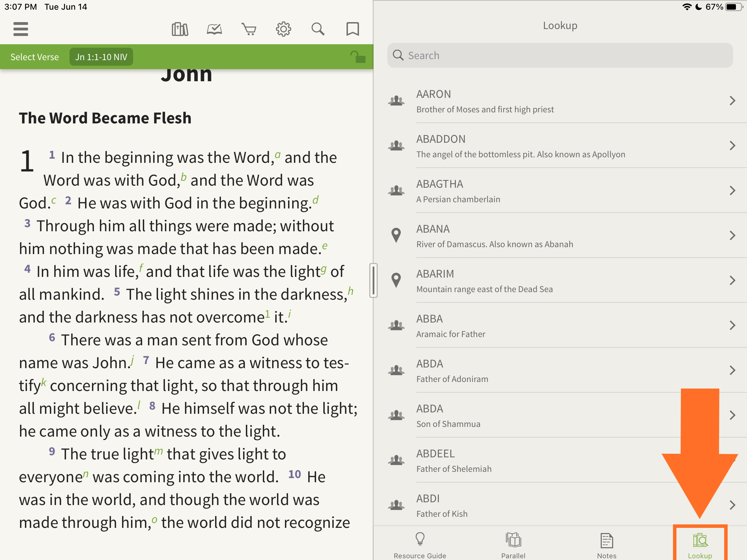Open the Library books icon
The height and width of the screenshot is (560, 747).
(x=180, y=29)
